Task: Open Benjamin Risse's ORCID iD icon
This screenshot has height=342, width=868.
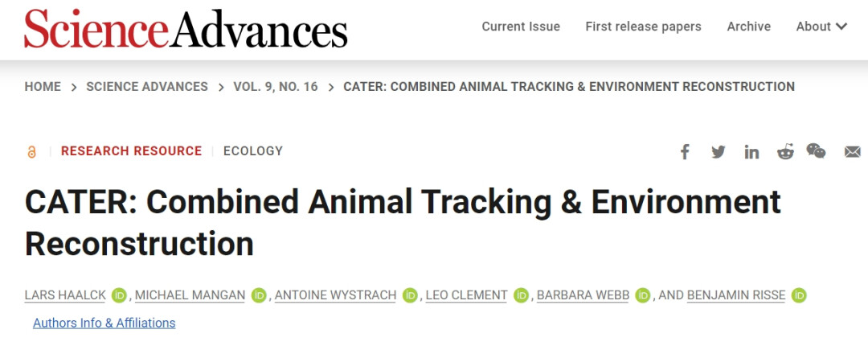Action: [x=799, y=295]
